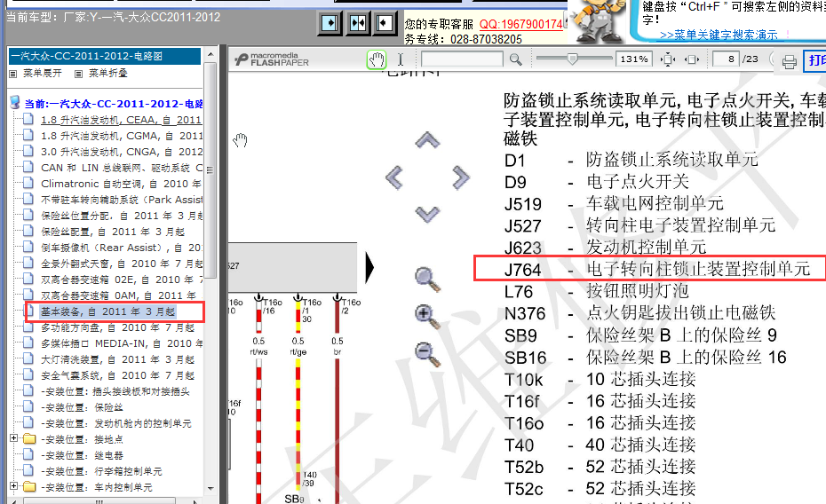The image size is (826, 504).
Task: Click the plain magnifier reset-zoom icon
Action: coord(428,280)
